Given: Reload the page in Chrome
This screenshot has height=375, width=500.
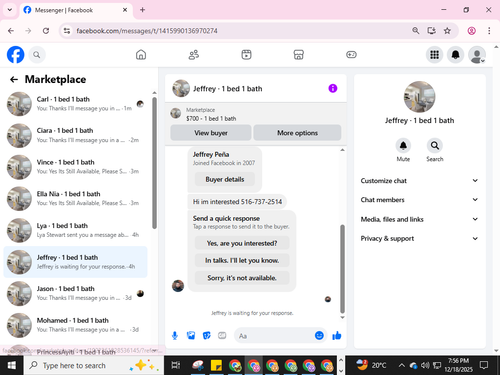Looking at the screenshot, I should (x=46, y=31).
